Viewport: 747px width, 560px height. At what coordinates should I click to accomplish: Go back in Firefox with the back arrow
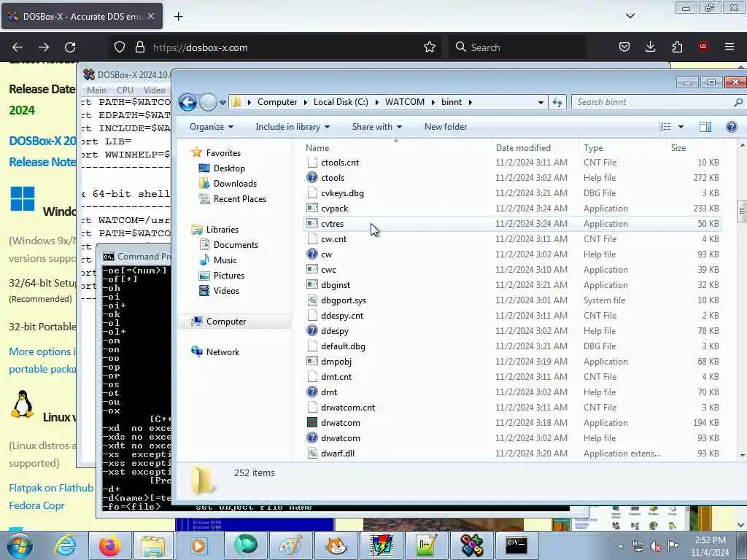pos(18,47)
